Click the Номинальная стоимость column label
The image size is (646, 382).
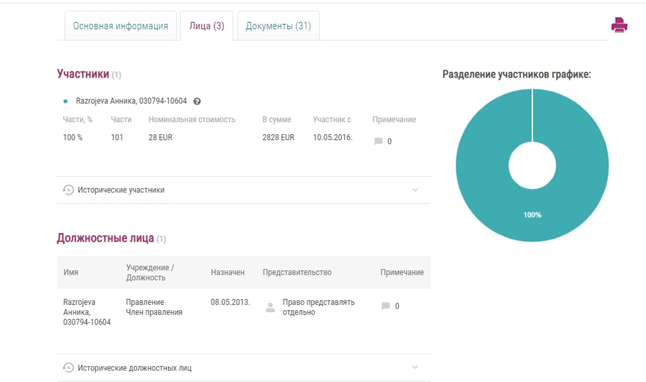192,120
